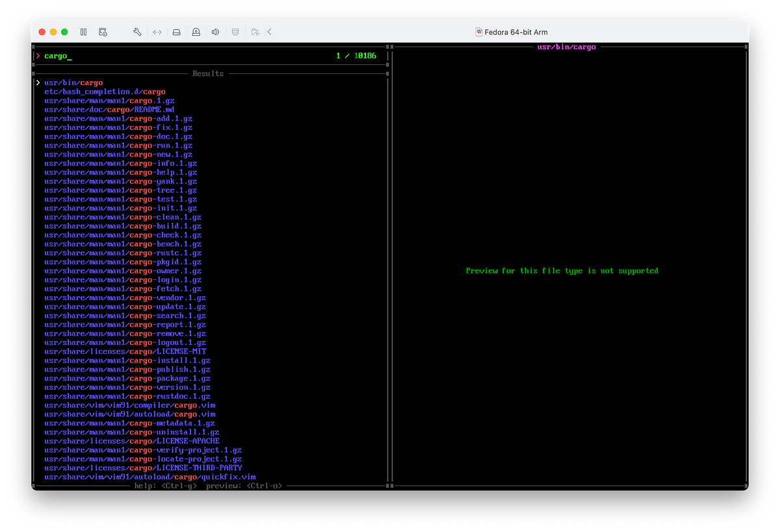Open virtual machine settings wrench icon
The height and width of the screenshot is (532, 780).
coord(137,32)
